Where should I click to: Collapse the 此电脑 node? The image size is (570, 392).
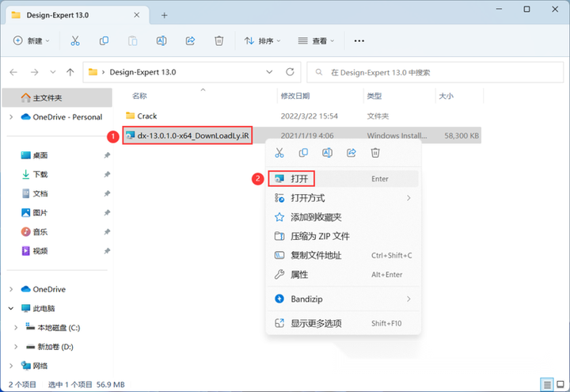[x=11, y=308]
